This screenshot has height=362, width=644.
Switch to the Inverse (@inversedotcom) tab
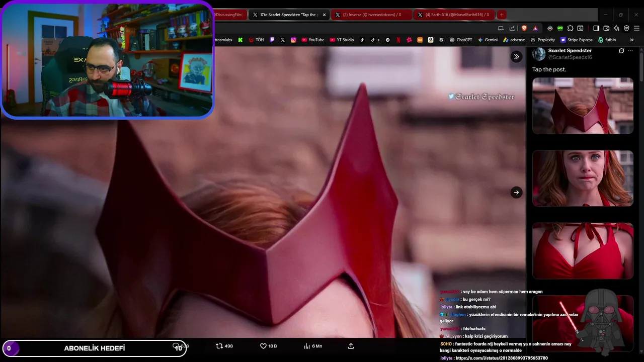371,15
